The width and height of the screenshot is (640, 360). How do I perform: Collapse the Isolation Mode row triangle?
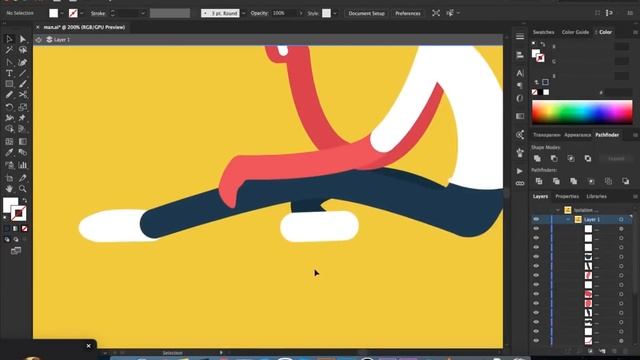point(558,210)
